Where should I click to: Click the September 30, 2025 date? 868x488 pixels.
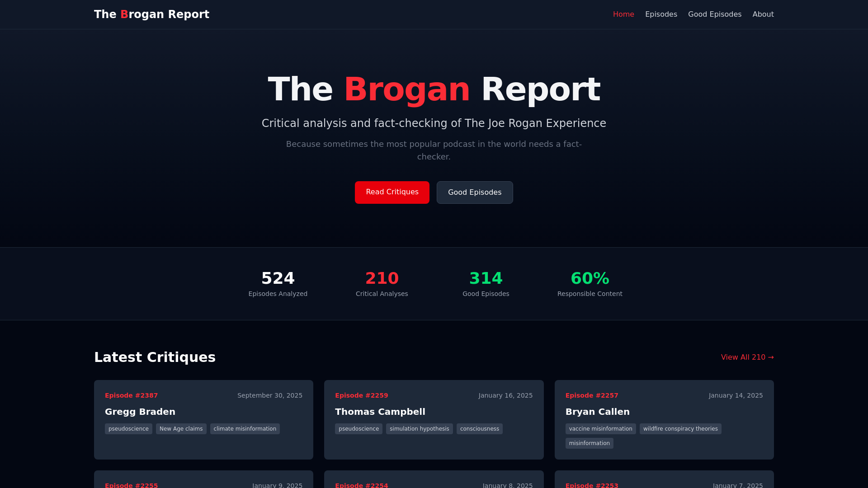point(270,395)
